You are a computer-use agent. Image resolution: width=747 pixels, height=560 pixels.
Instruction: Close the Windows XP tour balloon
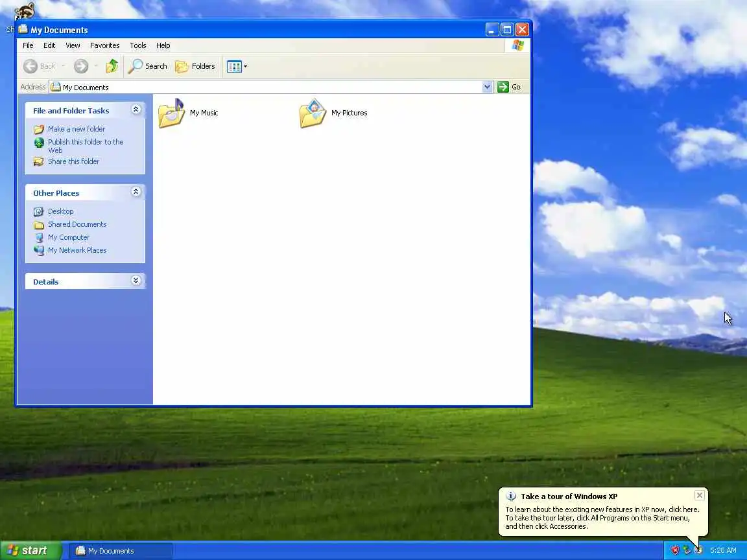(x=700, y=495)
